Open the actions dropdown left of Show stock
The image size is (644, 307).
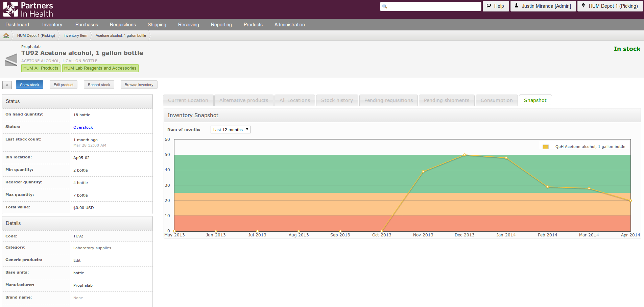point(7,85)
